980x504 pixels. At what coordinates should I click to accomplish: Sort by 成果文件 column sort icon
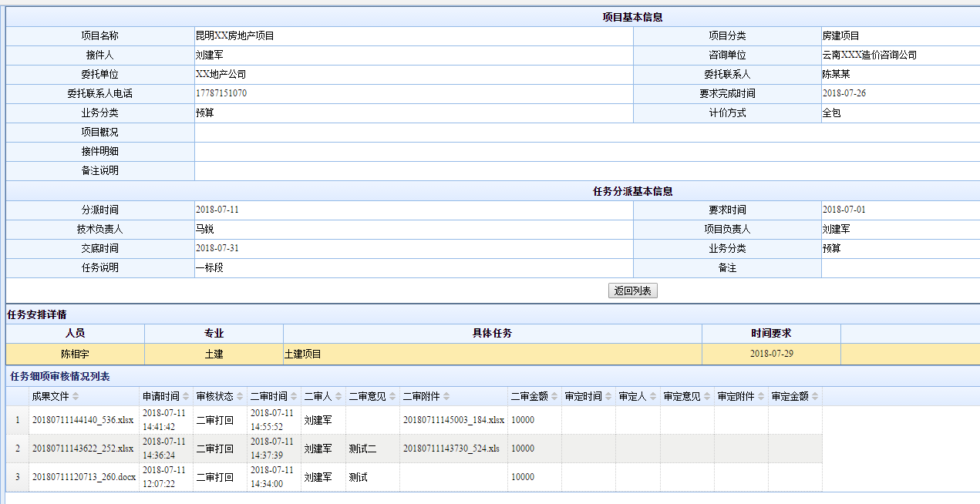coord(76,397)
